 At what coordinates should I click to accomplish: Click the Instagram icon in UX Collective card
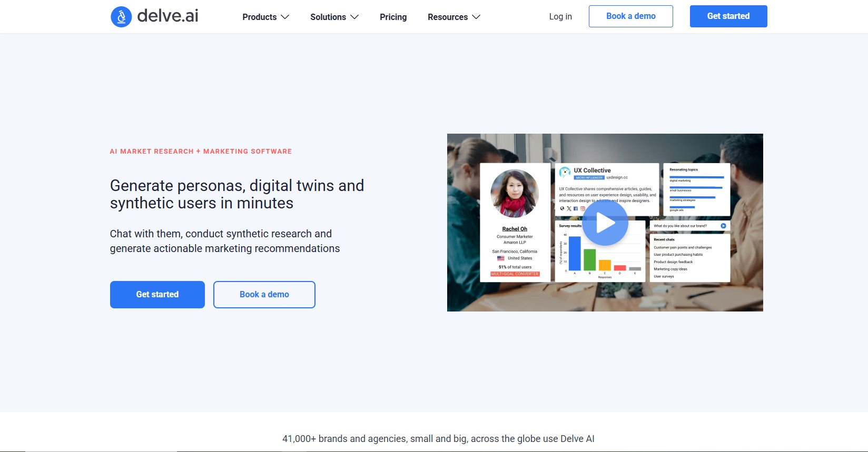tap(583, 209)
